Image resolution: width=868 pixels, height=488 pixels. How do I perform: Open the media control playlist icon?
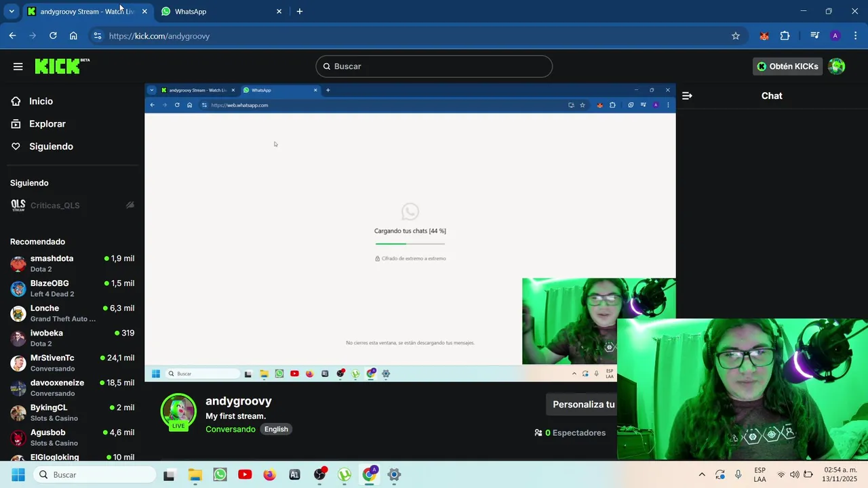pos(815,36)
